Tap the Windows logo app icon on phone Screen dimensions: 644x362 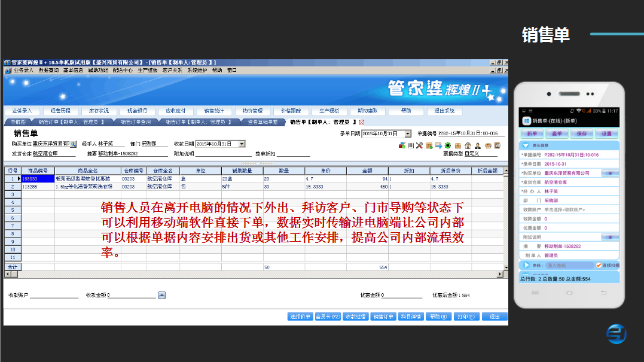pos(527,121)
